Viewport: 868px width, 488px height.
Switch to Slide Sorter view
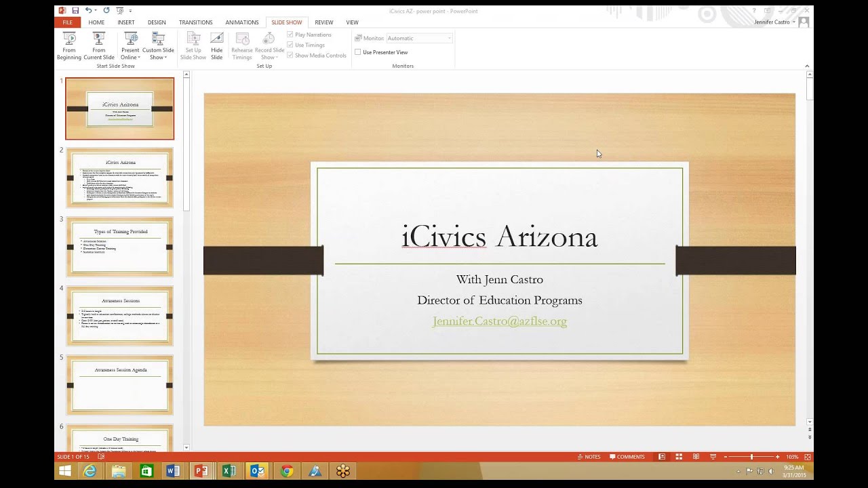coord(679,457)
